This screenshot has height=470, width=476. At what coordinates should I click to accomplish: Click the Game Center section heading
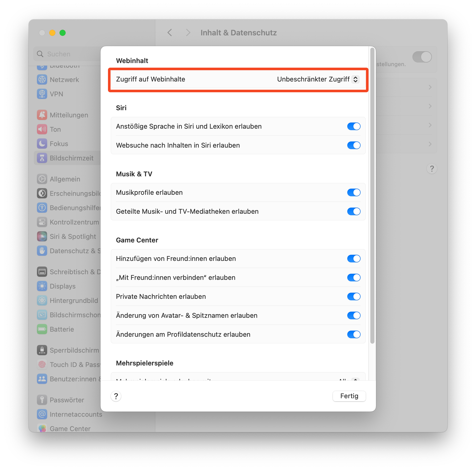[137, 240]
